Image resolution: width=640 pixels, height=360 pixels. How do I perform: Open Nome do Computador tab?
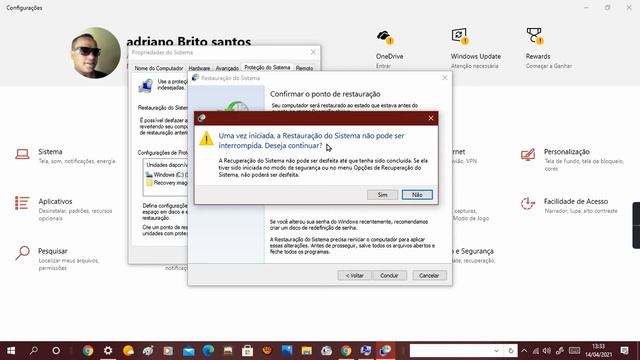tap(159, 68)
